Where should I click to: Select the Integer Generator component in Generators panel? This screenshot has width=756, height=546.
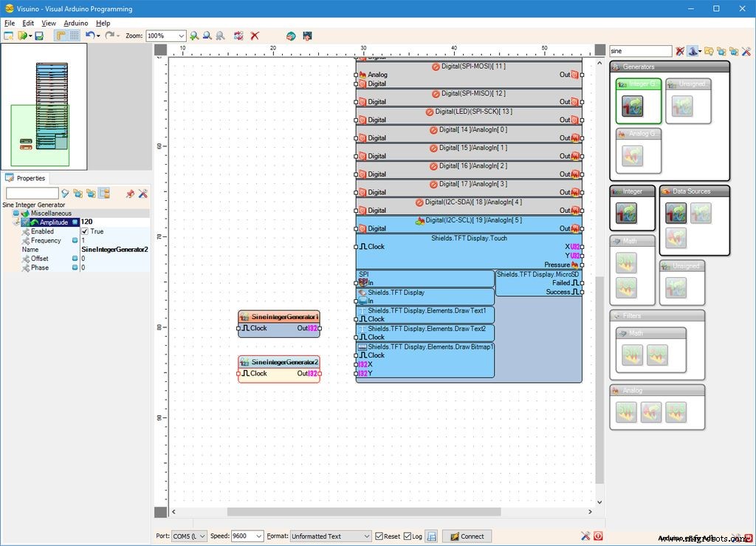[638, 102]
